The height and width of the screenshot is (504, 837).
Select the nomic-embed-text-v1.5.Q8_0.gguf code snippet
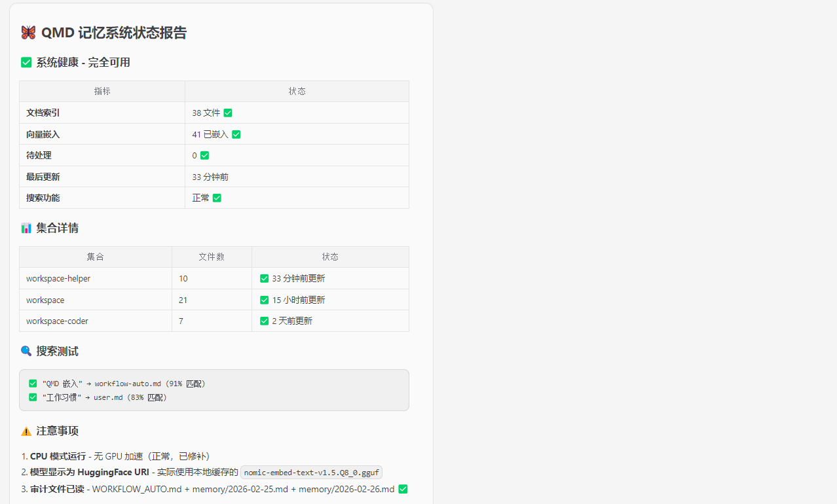point(310,472)
